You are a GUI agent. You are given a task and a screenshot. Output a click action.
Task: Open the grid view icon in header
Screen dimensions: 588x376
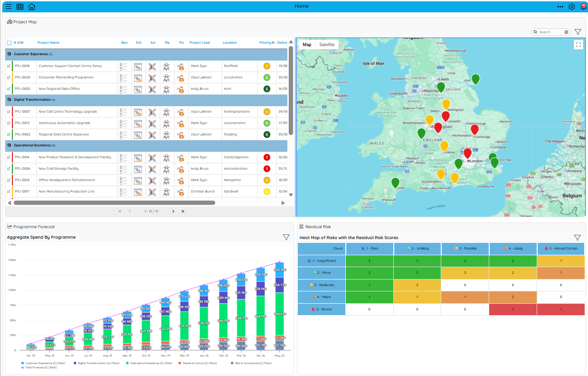coord(20,7)
